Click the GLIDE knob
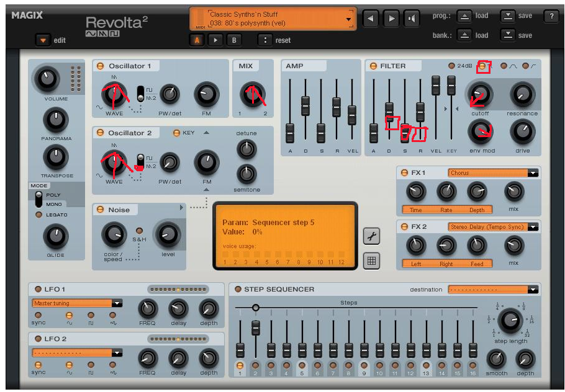 pyautogui.click(x=56, y=237)
